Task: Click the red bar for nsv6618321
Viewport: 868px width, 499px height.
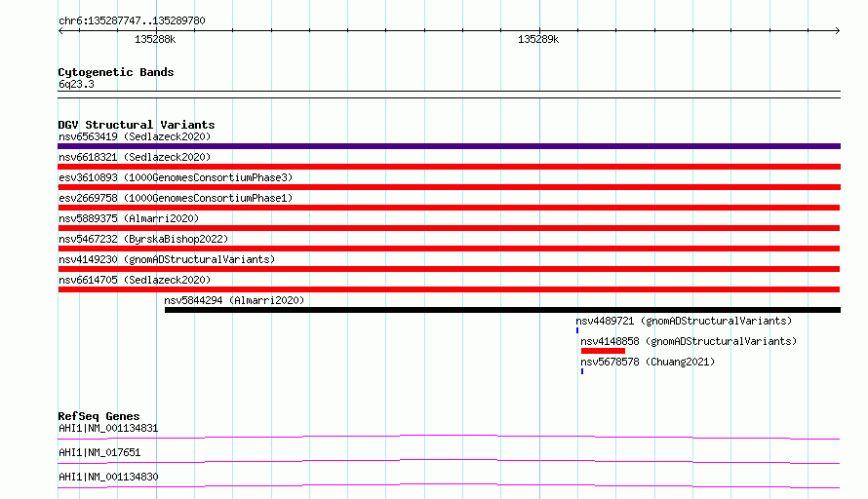Action: 449,167
